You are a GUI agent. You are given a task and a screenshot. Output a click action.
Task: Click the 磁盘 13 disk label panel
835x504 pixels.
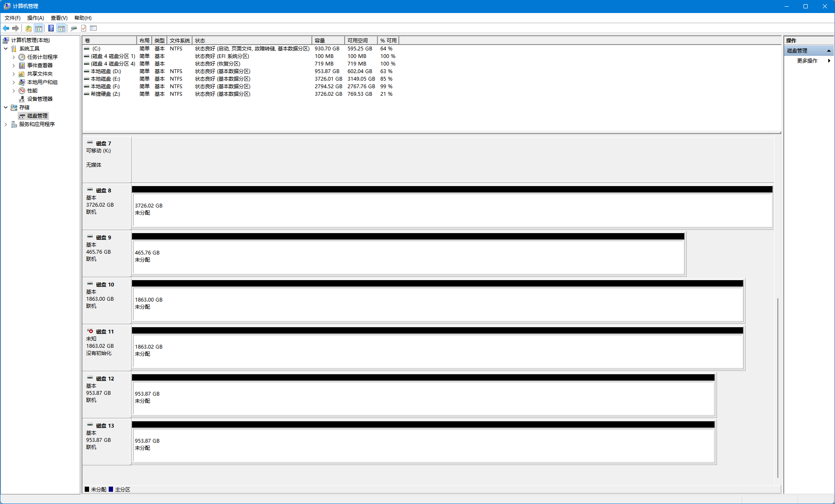pyautogui.click(x=107, y=442)
